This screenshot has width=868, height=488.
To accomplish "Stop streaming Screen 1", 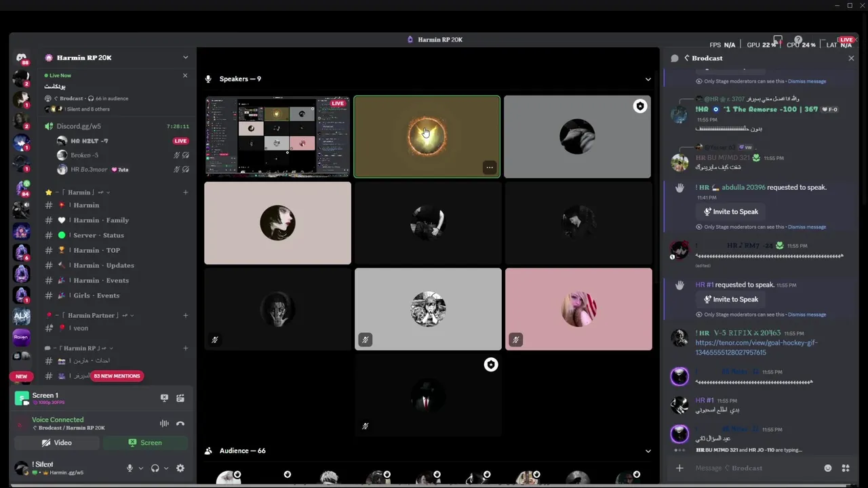I will click(164, 398).
